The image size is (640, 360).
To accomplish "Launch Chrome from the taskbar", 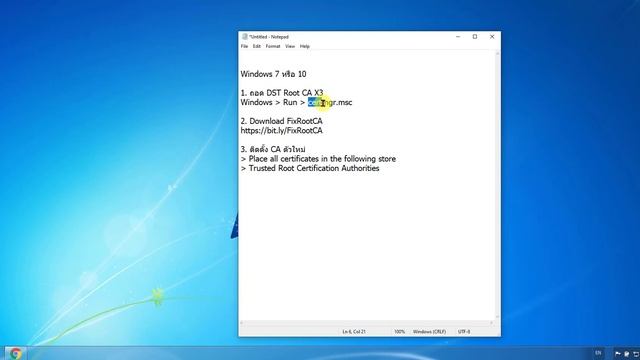I will [x=16, y=353].
